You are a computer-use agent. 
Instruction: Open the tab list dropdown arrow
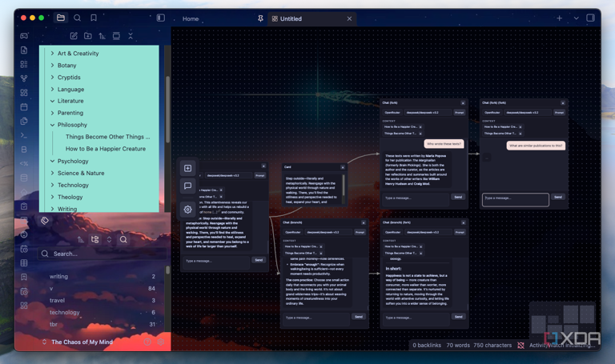coord(577,18)
